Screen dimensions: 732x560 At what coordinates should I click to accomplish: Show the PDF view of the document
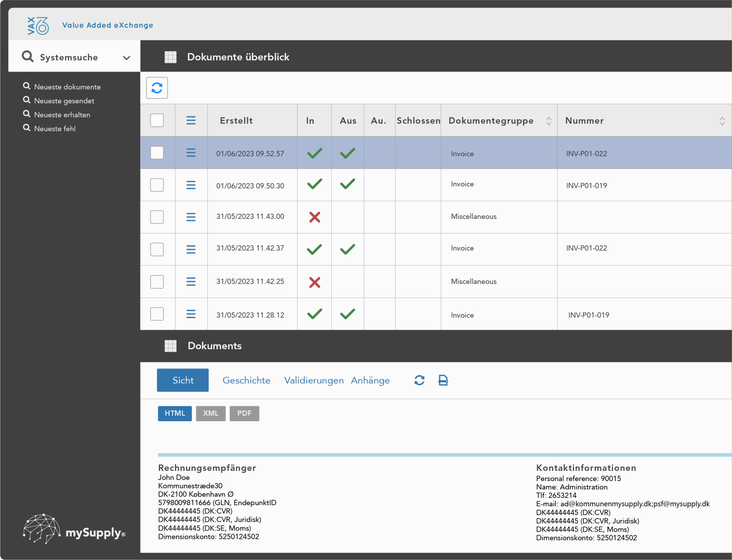(x=244, y=414)
